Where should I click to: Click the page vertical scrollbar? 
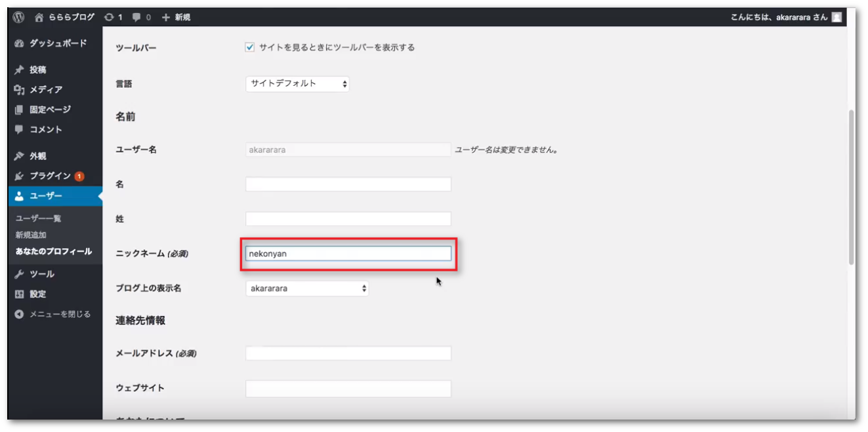(851, 187)
